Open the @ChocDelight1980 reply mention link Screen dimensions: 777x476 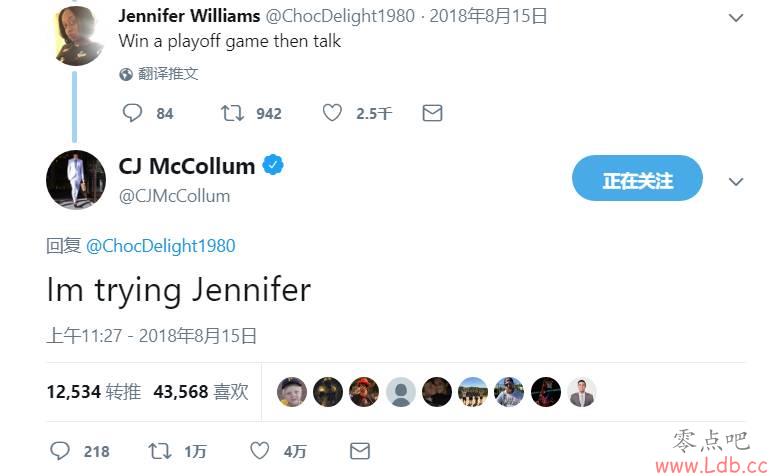tap(161, 246)
